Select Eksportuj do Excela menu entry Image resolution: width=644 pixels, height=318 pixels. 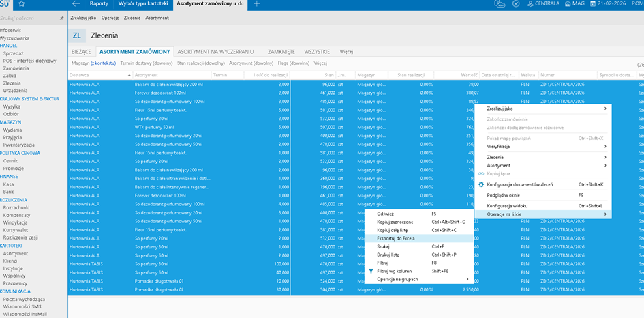395,238
